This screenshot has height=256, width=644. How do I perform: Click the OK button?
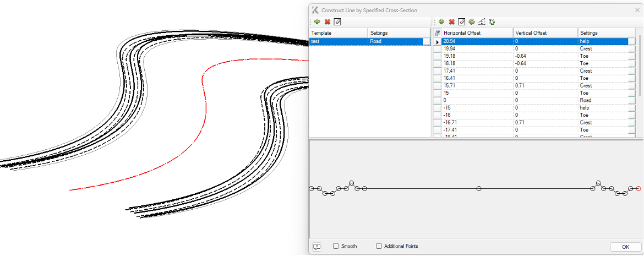click(625, 247)
